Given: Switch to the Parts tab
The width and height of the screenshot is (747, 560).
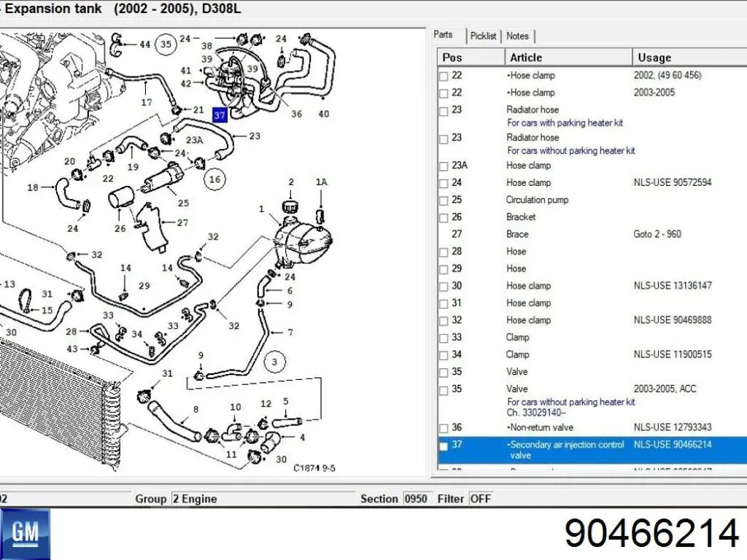Looking at the screenshot, I should tap(443, 35).
